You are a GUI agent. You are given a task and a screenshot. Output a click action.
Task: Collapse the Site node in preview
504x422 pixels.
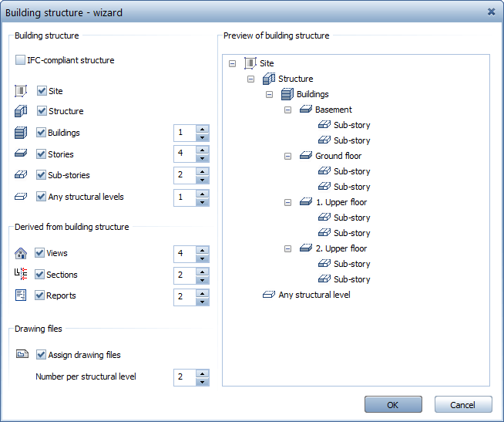pyautogui.click(x=233, y=64)
